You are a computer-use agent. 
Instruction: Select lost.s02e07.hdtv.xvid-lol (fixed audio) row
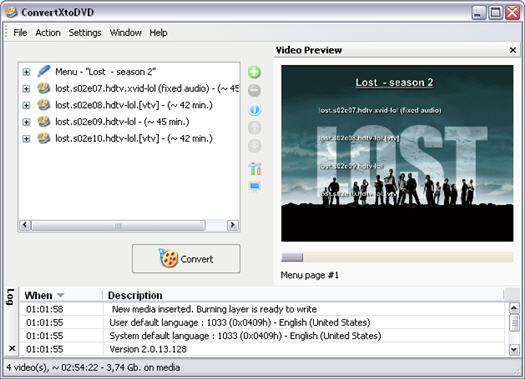(147, 88)
